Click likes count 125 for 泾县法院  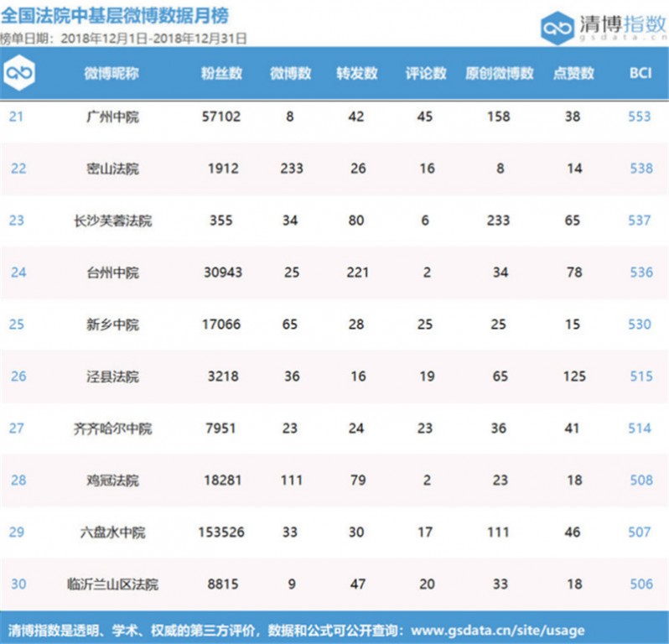pyautogui.click(x=574, y=377)
